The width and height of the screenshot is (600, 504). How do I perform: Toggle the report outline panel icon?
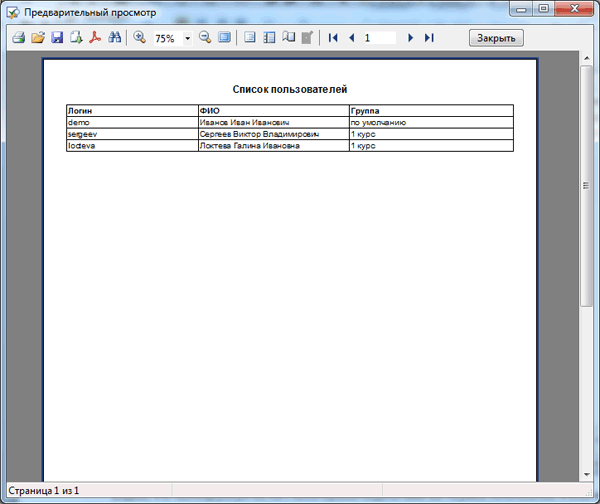[249, 38]
